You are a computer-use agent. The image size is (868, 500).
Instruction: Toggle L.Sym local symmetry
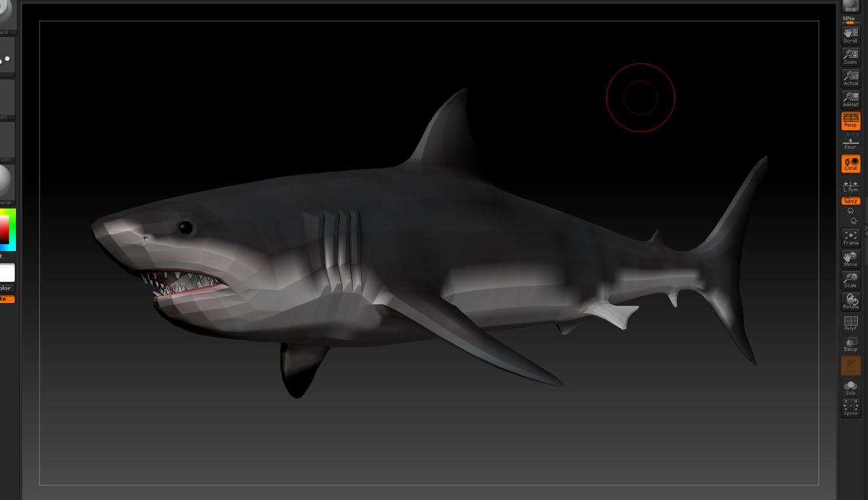click(850, 186)
